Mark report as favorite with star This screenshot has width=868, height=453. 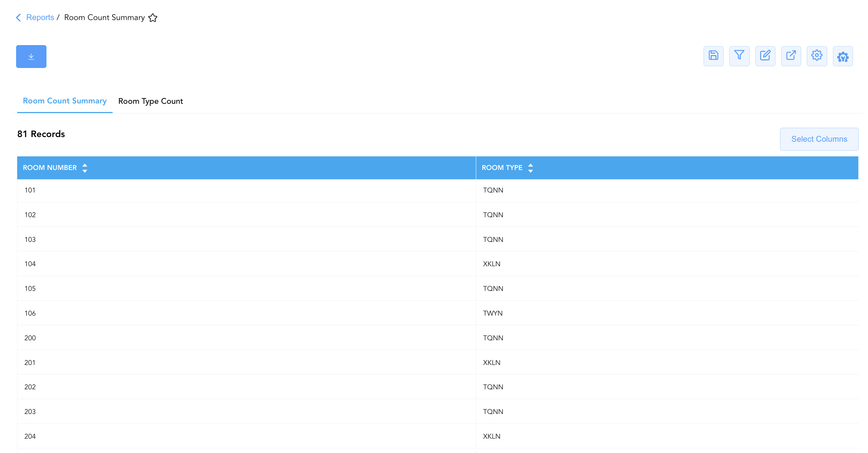153,18
